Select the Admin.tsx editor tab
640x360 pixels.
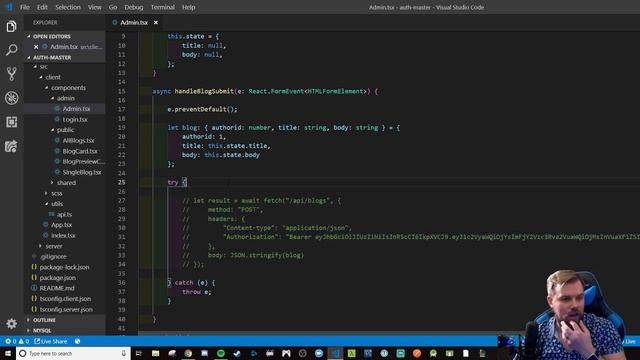pos(134,22)
